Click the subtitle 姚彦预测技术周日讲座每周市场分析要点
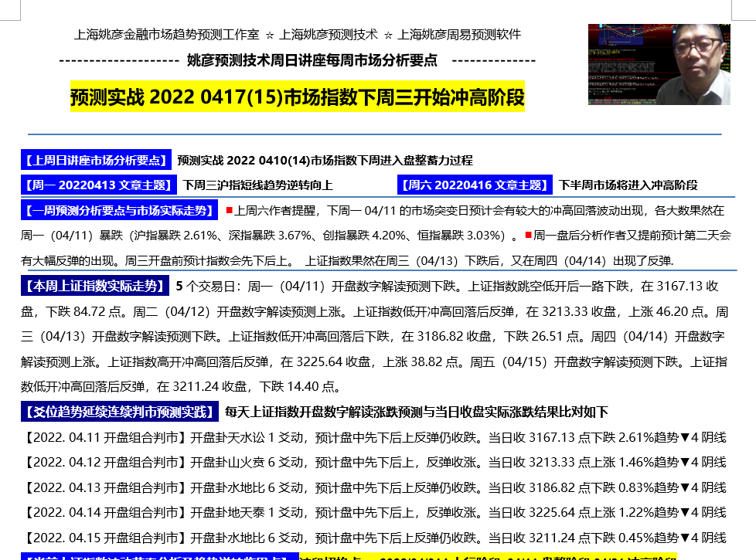Screen dimensions: 756x560 [x=312, y=60]
